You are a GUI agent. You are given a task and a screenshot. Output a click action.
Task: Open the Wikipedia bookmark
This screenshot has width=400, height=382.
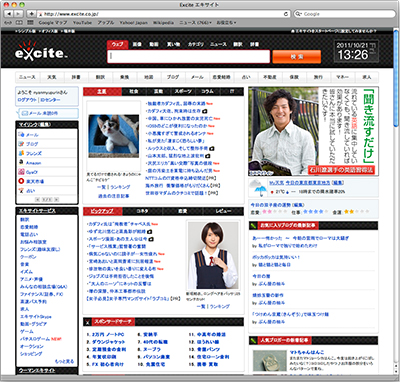click(x=163, y=23)
